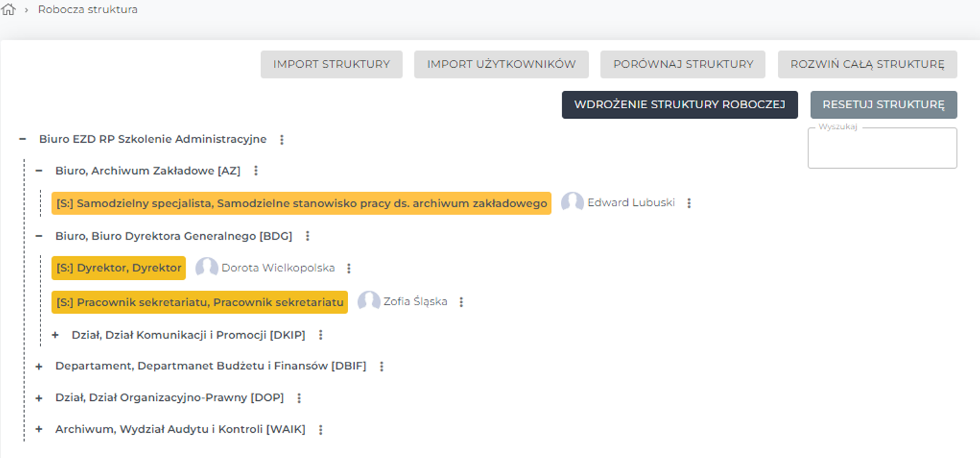
Task: Expand Dział Komunikacji i Promocji [DKIP] node
Action: 55,335
